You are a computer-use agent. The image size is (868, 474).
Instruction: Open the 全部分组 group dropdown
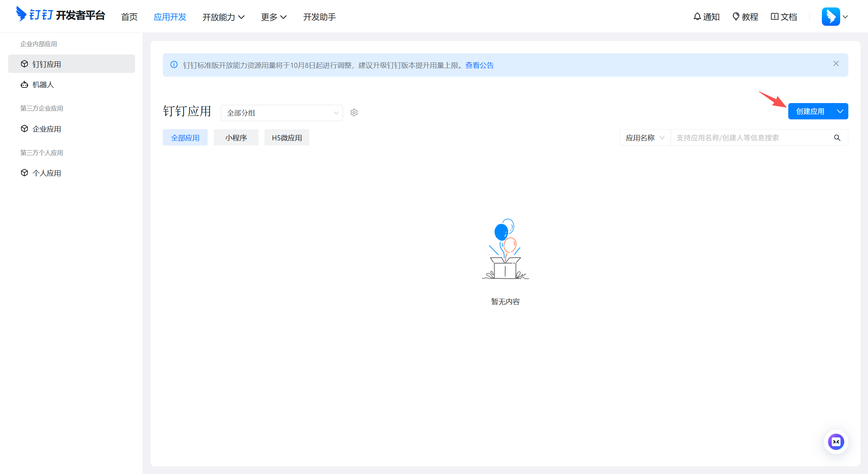282,113
